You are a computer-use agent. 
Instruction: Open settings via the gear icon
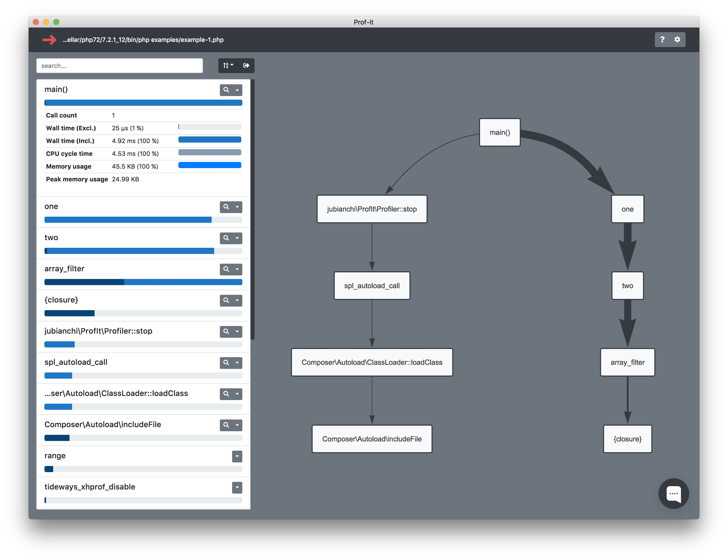(x=677, y=39)
